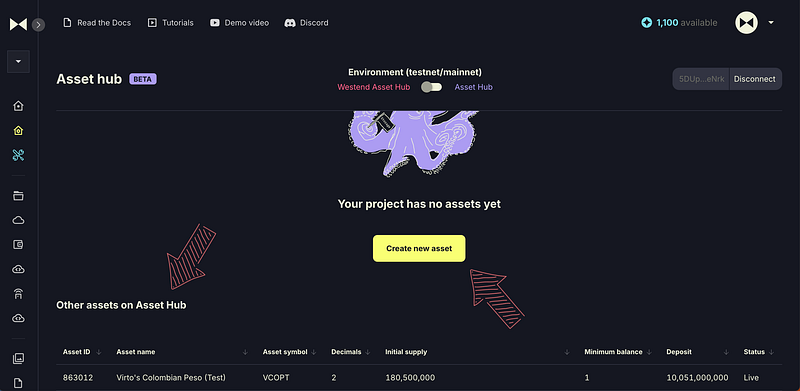The image size is (800, 391).
Task: Open the wifi gateway icon in the sidebar
Action: (x=18, y=294)
